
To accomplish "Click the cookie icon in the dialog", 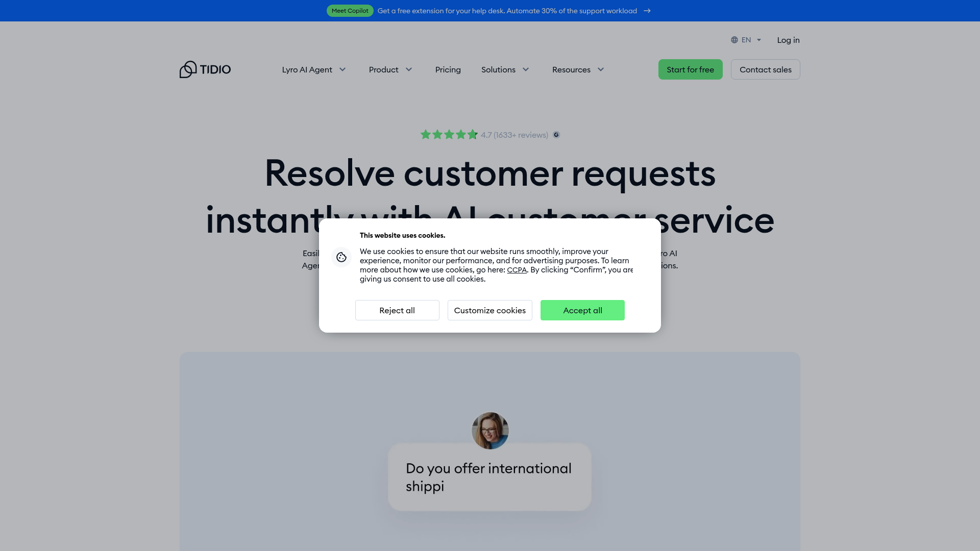I will pos(341,257).
